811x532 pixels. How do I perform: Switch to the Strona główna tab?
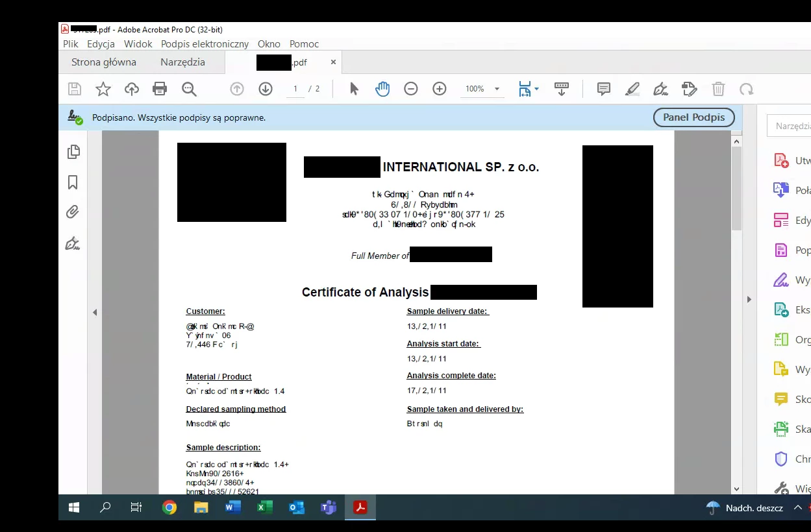(104, 62)
